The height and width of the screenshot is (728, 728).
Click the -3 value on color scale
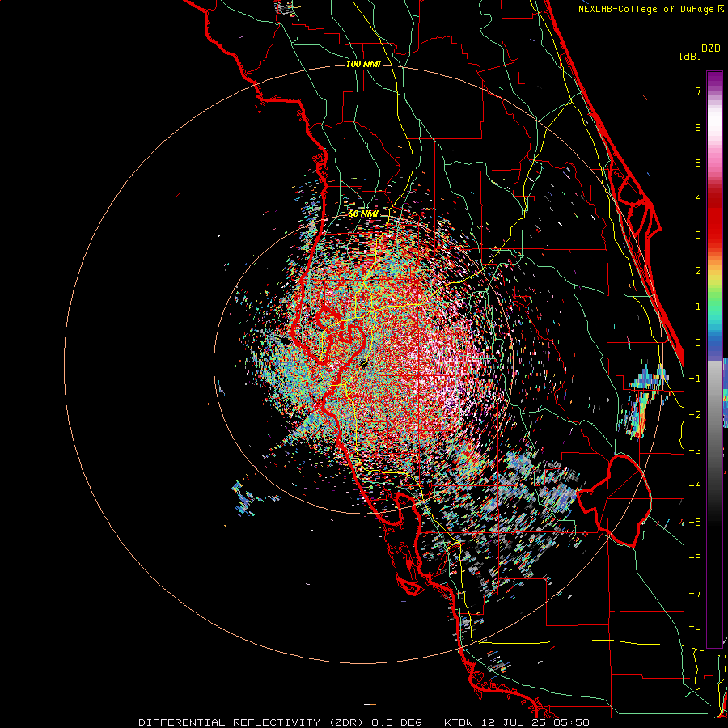click(695, 451)
